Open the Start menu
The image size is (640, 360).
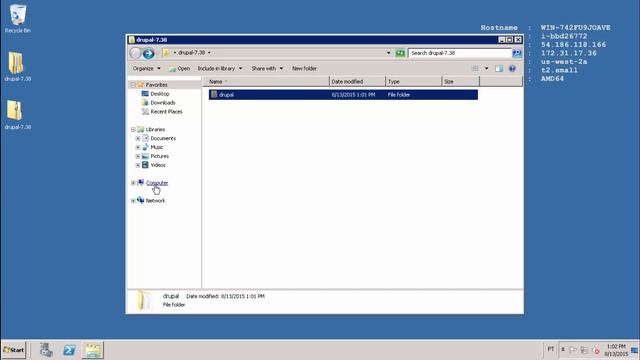point(13,350)
